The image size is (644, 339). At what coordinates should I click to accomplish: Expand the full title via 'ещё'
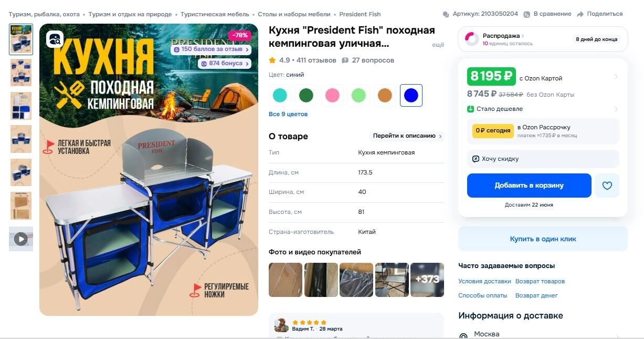coord(438,45)
